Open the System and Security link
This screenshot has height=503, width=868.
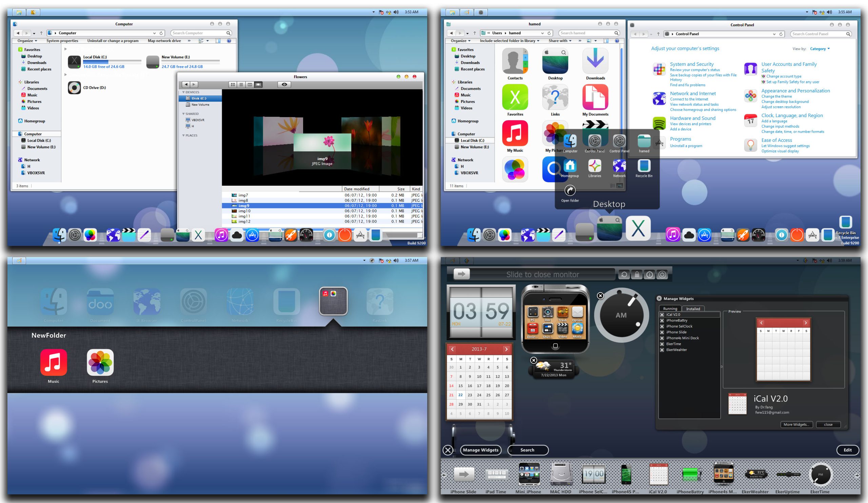(x=691, y=64)
